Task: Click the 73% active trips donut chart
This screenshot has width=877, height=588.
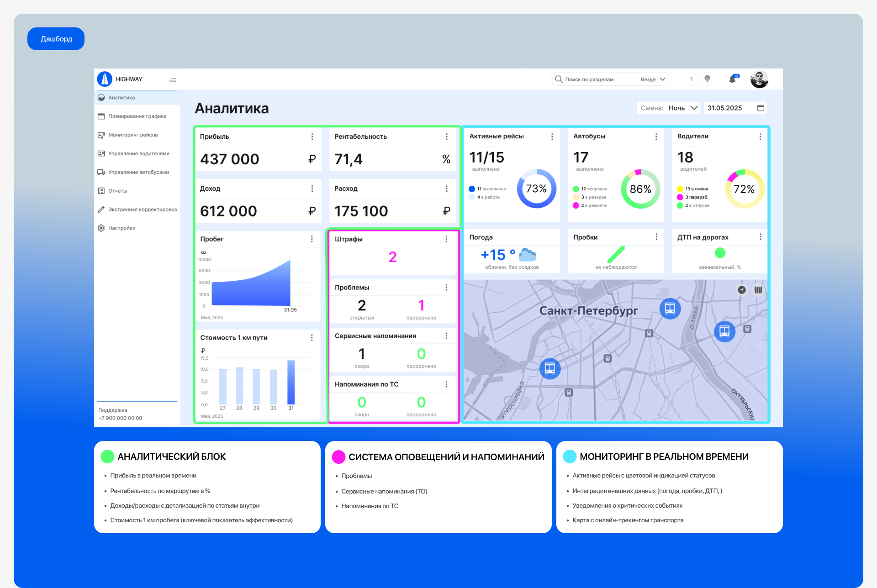Action: pyautogui.click(x=538, y=188)
